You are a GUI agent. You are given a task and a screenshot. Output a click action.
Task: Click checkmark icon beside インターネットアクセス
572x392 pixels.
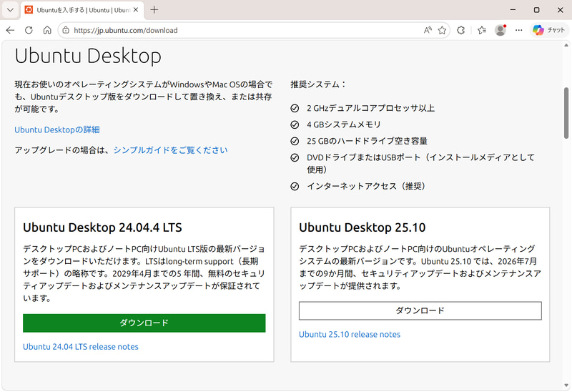coord(295,187)
